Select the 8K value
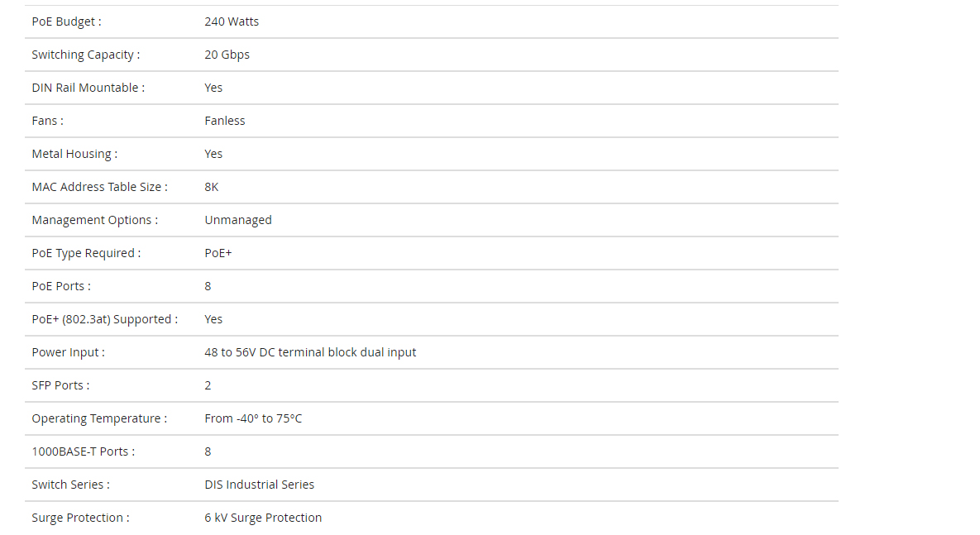This screenshot has width=980, height=535. coord(211,187)
